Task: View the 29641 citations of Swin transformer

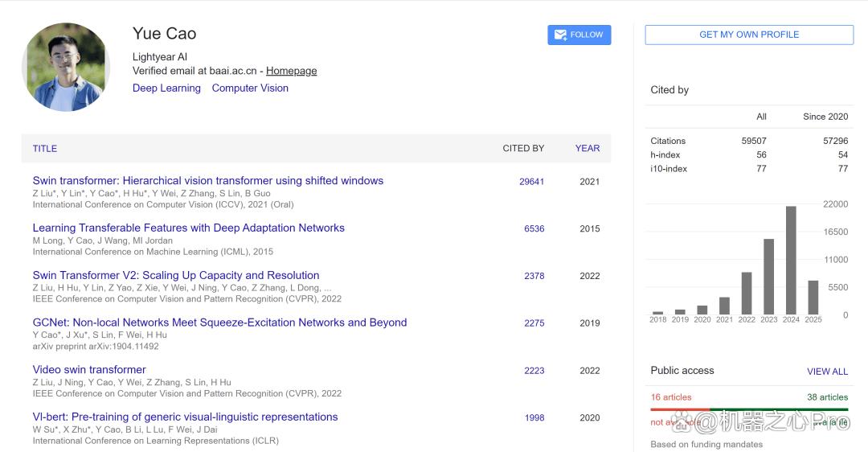Action: point(531,182)
